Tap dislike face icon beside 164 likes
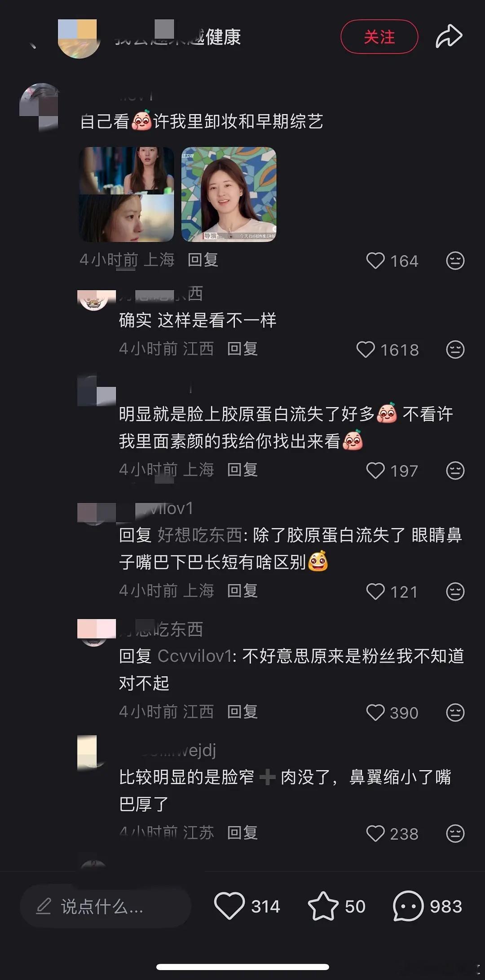 coord(455,261)
